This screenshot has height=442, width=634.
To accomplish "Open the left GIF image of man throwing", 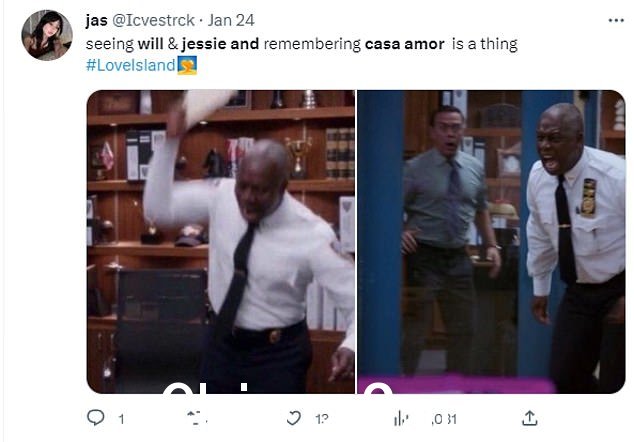I will point(221,241).
